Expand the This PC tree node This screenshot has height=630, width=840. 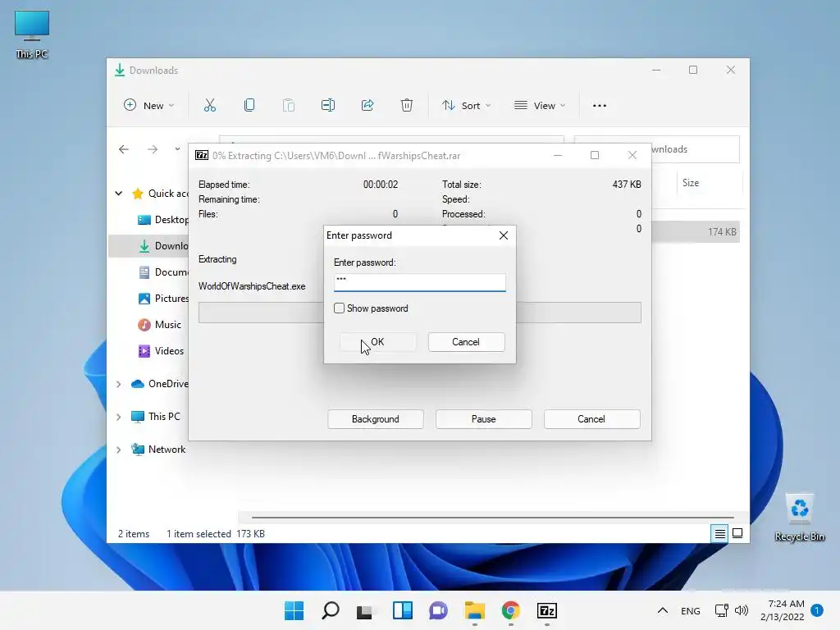pyautogui.click(x=118, y=417)
